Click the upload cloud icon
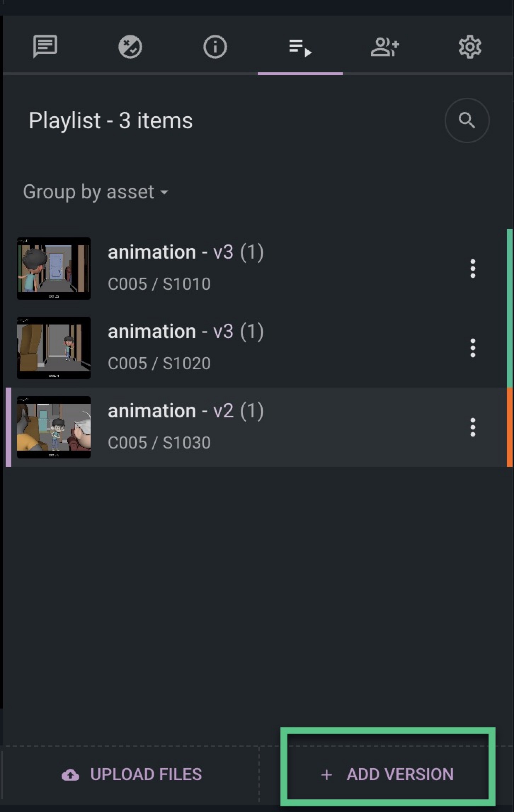This screenshot has width=514, height=812. (70, 775)
